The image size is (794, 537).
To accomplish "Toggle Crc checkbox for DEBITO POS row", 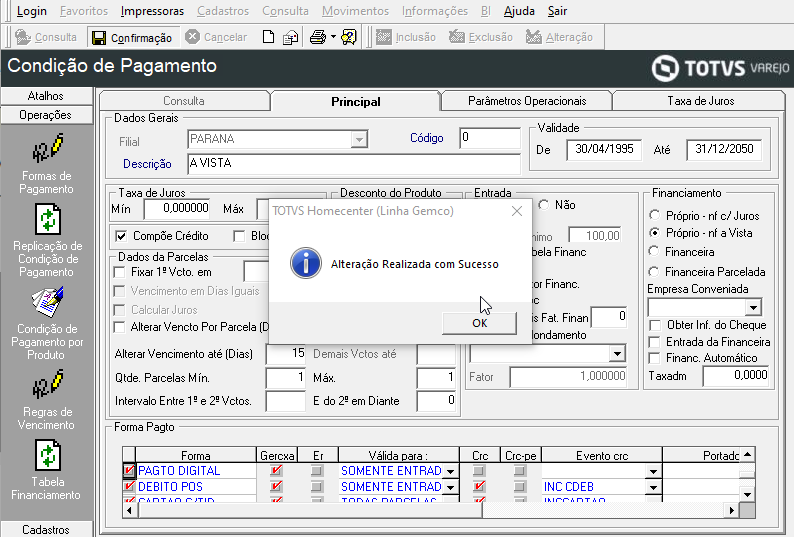I will click(479, 487).
